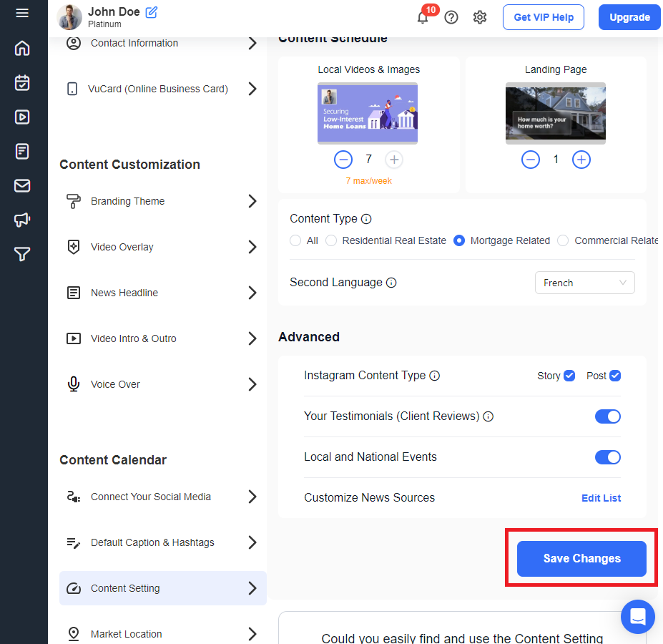Expand the Voice Over chevron arrow
663x644 pixels.
point(252,384)
